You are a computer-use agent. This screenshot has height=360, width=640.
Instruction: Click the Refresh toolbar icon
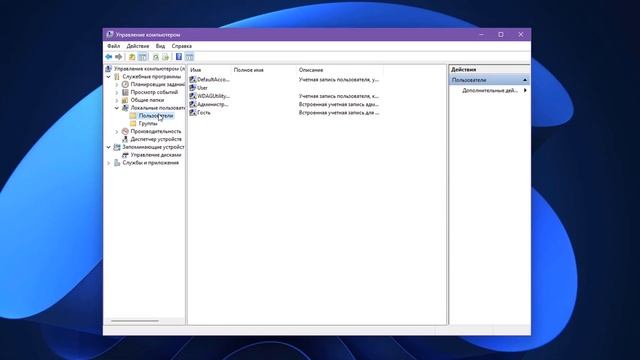(x=156, y=57)
